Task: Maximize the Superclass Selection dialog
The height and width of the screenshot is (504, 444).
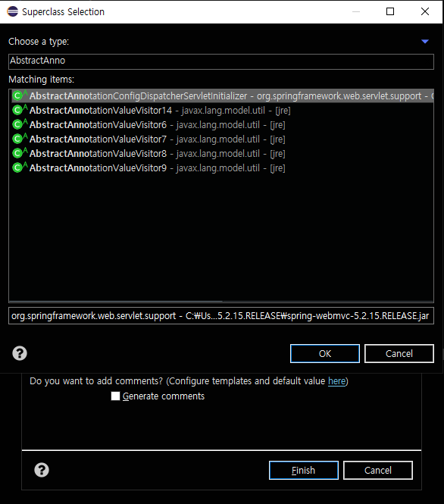Action: pos(390,11)
